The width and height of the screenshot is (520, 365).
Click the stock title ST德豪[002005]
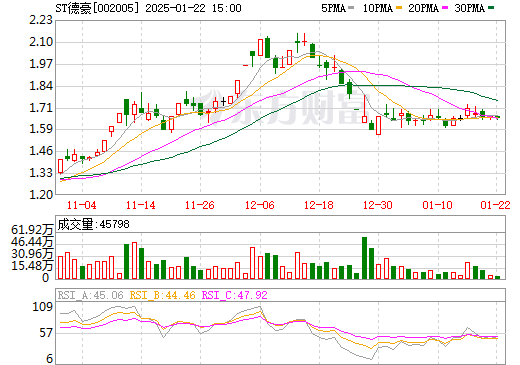[97, 8]
